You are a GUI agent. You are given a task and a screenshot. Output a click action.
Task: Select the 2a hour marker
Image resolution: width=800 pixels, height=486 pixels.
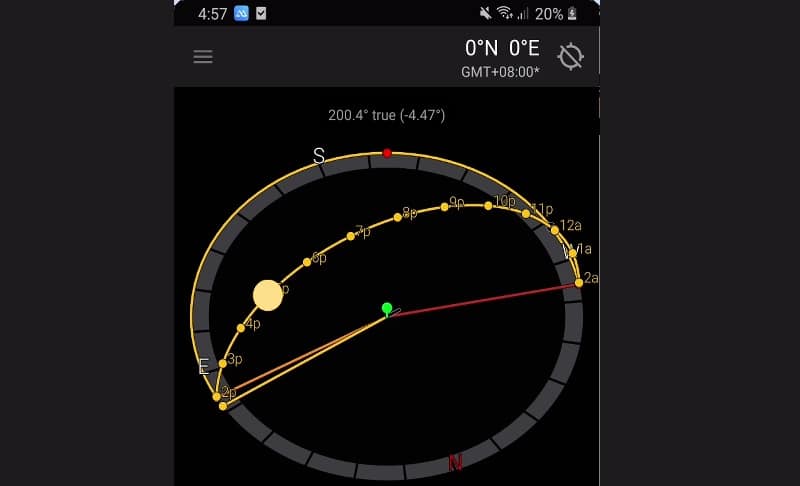(579, 283)
